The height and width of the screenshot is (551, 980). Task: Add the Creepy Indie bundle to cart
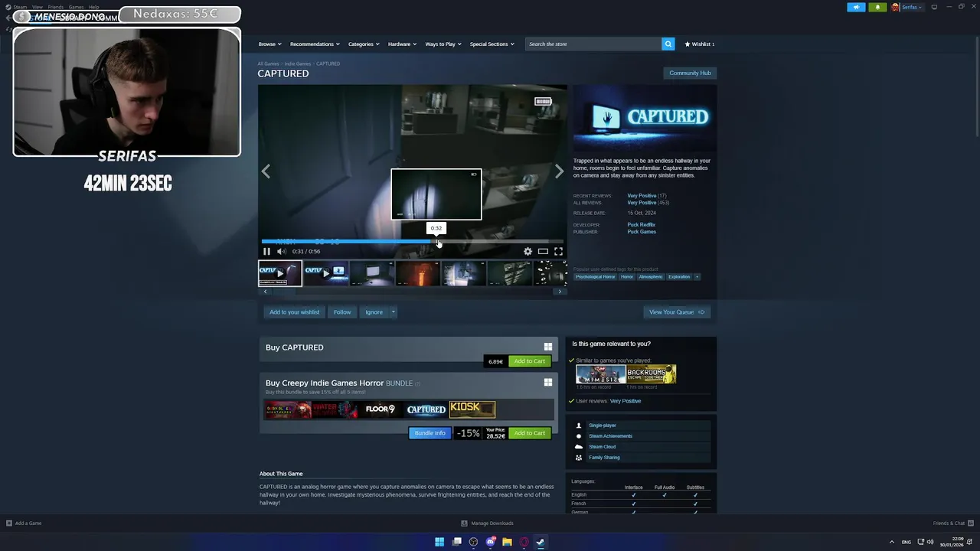530,433
